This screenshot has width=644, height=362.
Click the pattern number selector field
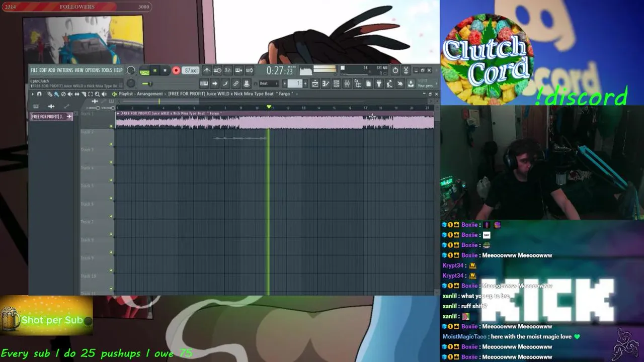tap(295, 83)
